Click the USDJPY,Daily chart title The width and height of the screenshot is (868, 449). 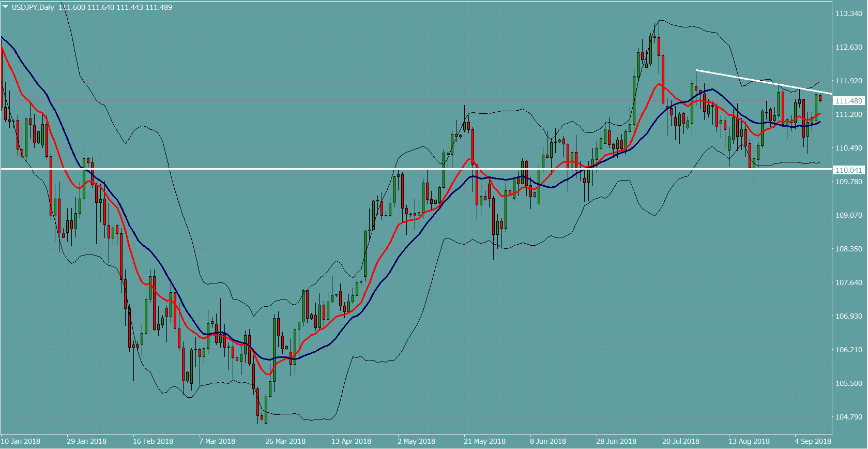[33, 7]
